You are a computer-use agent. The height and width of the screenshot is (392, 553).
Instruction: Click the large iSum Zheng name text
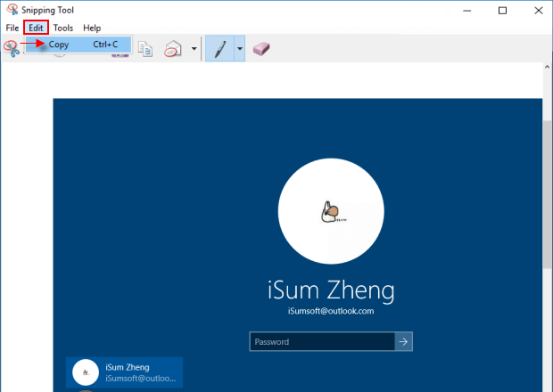(331, 290)
